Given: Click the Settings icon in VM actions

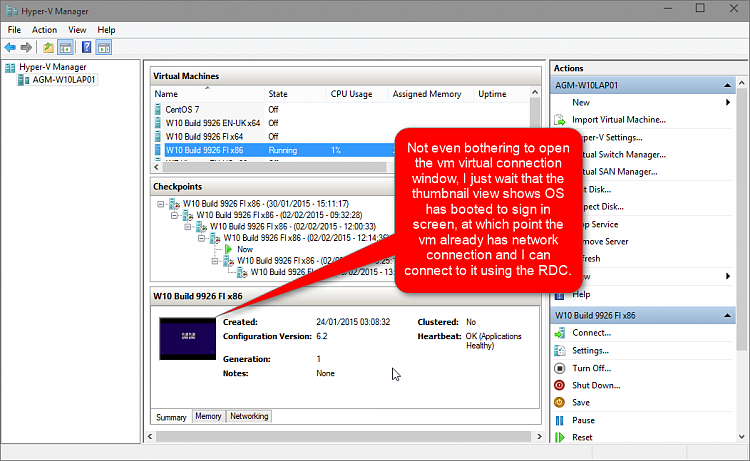Looking at the screenshot, I should coord(560,351).
